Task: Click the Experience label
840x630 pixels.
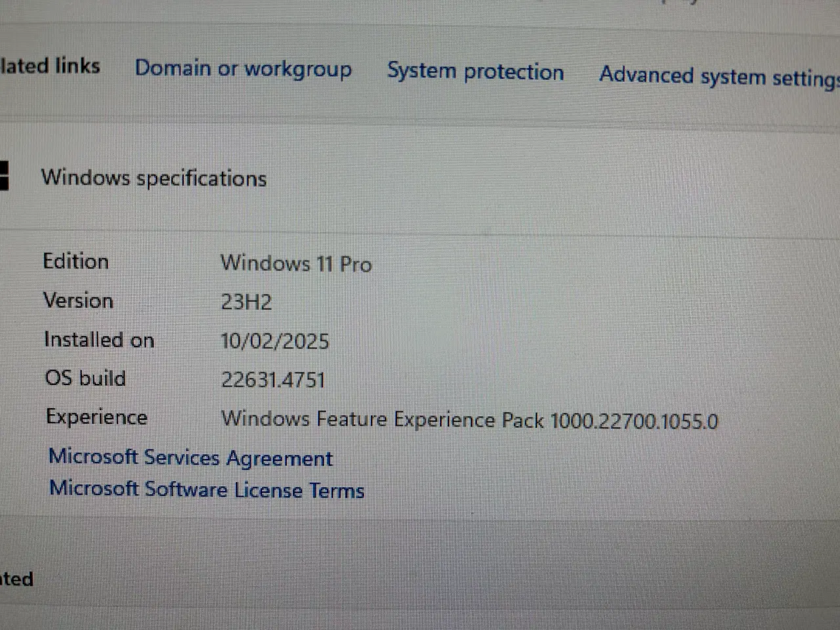Action: tap(97, 417)
